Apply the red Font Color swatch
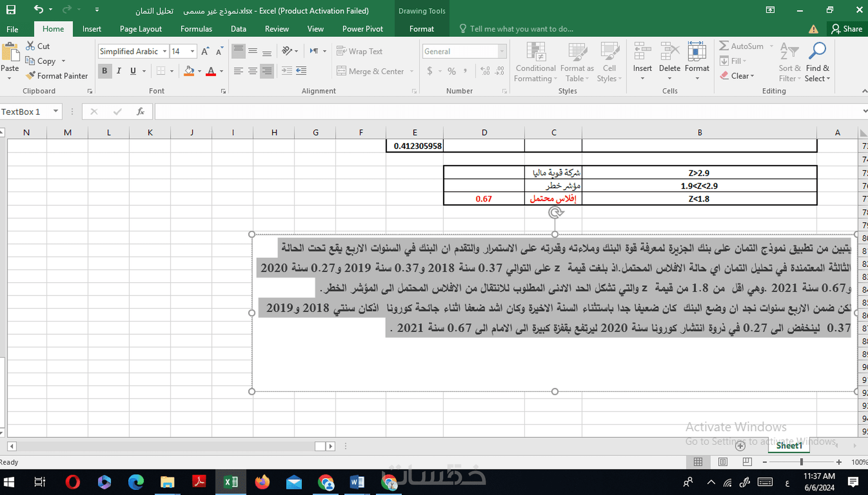Screen dimensions: 868x495 point(210,71)
